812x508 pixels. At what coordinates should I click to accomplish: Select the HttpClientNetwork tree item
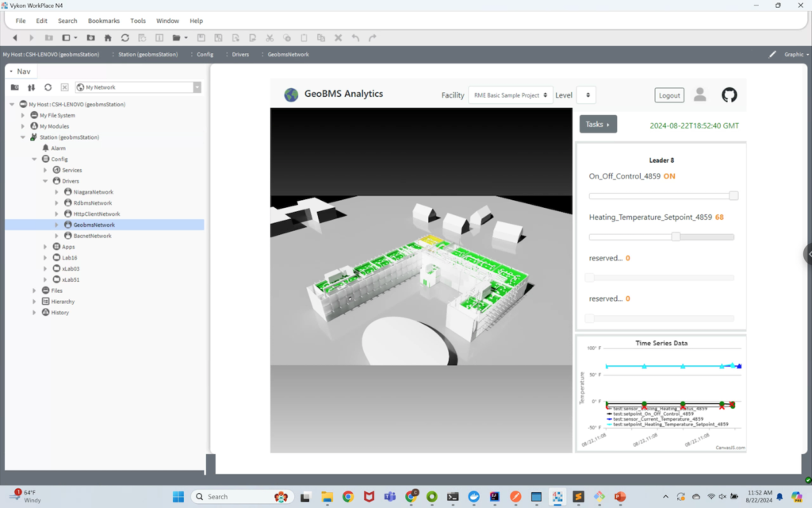pos(96,214)
